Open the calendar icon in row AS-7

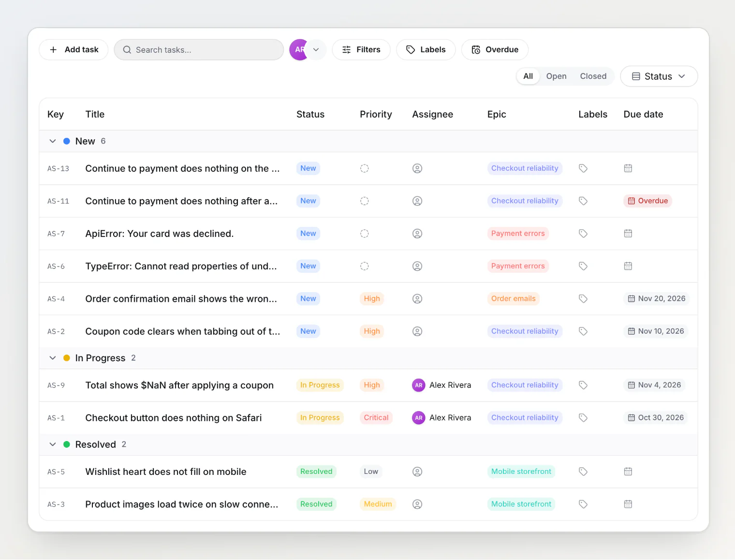point(628,234)
